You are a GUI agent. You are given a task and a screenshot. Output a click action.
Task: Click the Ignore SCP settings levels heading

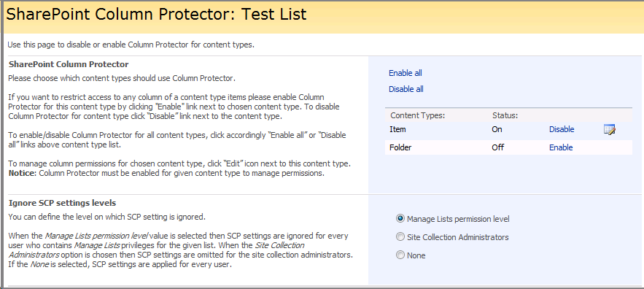click(x=62, y=203)
